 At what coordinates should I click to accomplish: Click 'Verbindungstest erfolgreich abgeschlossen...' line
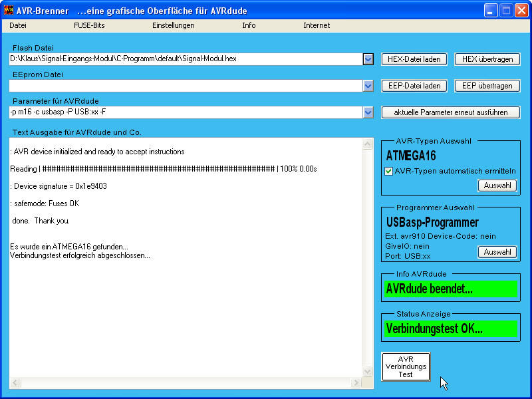coord(80,255)
